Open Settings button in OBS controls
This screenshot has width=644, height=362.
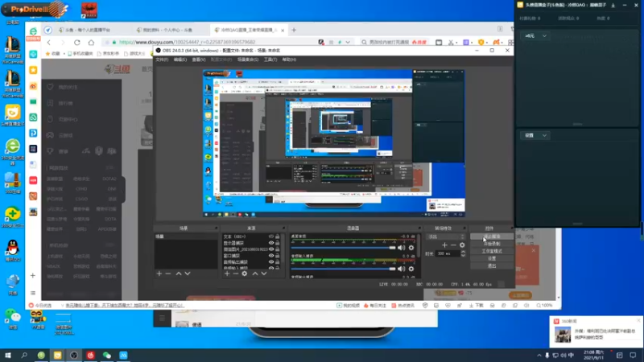[492, 258]
